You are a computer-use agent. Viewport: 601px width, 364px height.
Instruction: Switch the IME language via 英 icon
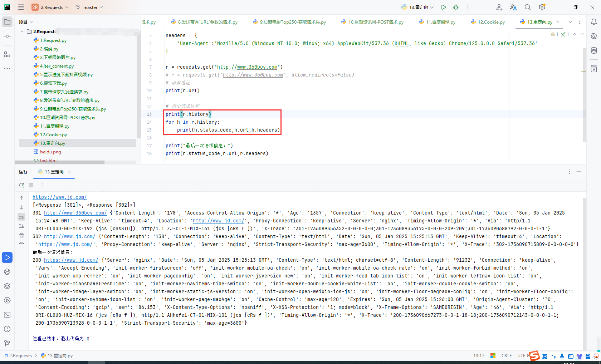545,356
